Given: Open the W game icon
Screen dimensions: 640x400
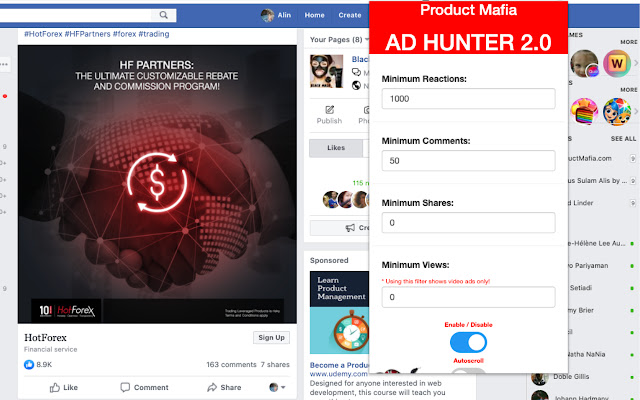Looking at the screenshot, I should point(617,63).
